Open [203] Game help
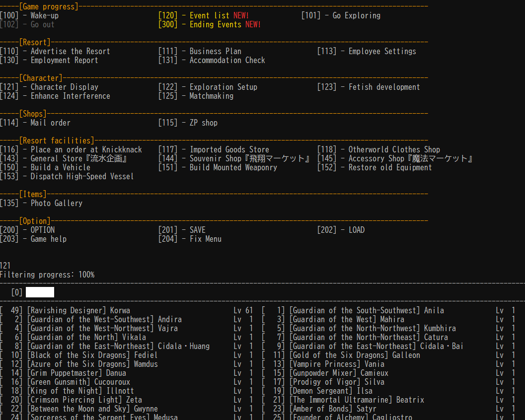The height and width of the screenshot is (420, 525). [x=33, y=239]
